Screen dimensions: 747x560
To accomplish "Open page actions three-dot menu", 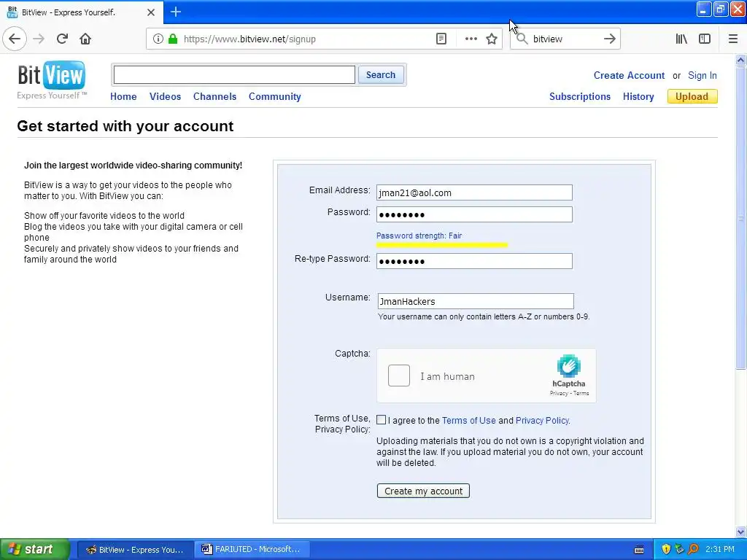I will coord(471,39).
